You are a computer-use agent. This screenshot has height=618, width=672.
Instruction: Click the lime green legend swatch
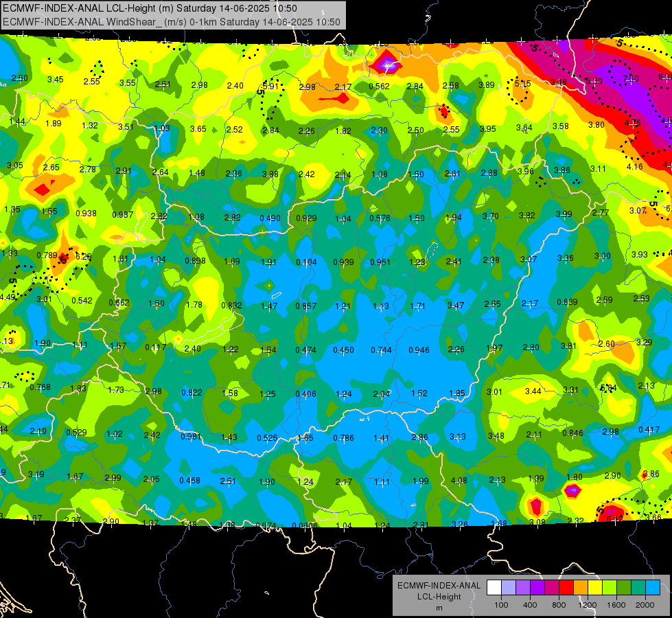(x=610, y=588)
